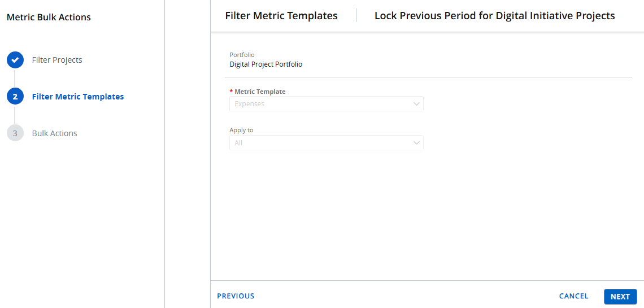Open the Apply to combo box showing All
644x308 pixels.
point(319,143)
